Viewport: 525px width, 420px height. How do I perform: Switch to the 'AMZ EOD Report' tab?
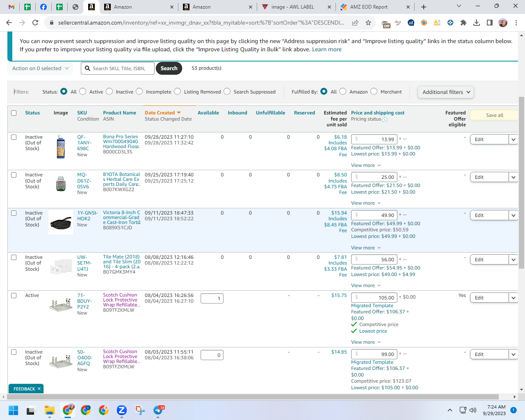pyautogui.click(x=375, y=7)
